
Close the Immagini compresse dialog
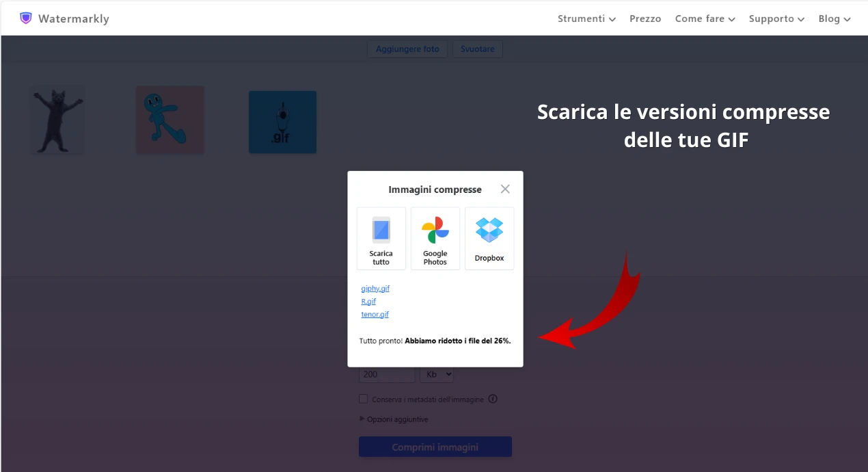(505, 189)
